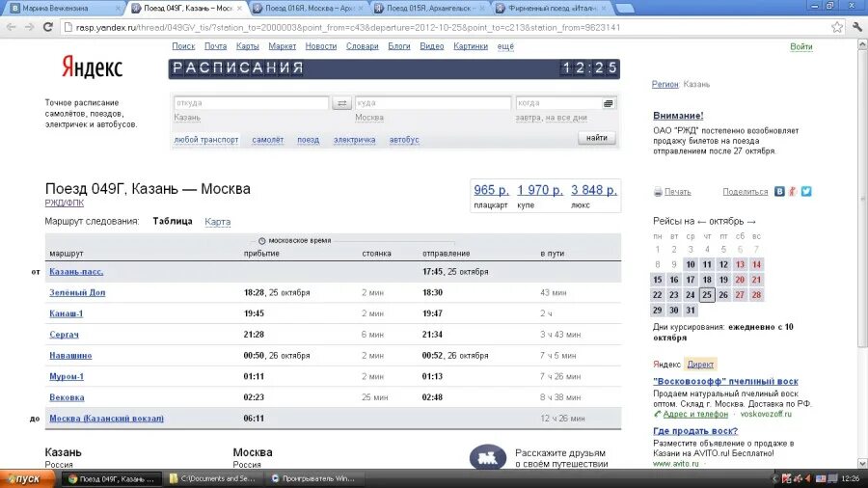Choose поезд transport filter
The height and width of the screenshot is (488, 868).
[308, 140]
